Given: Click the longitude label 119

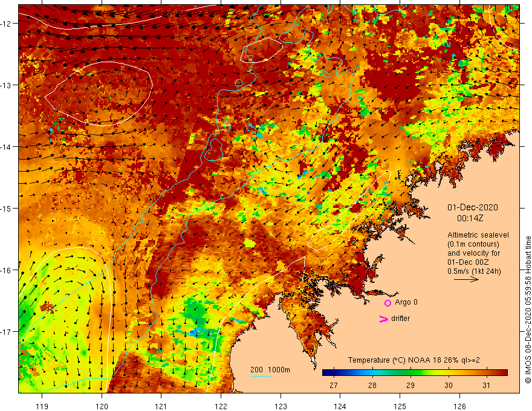Looking at the screenshot, I should (42, 406).
